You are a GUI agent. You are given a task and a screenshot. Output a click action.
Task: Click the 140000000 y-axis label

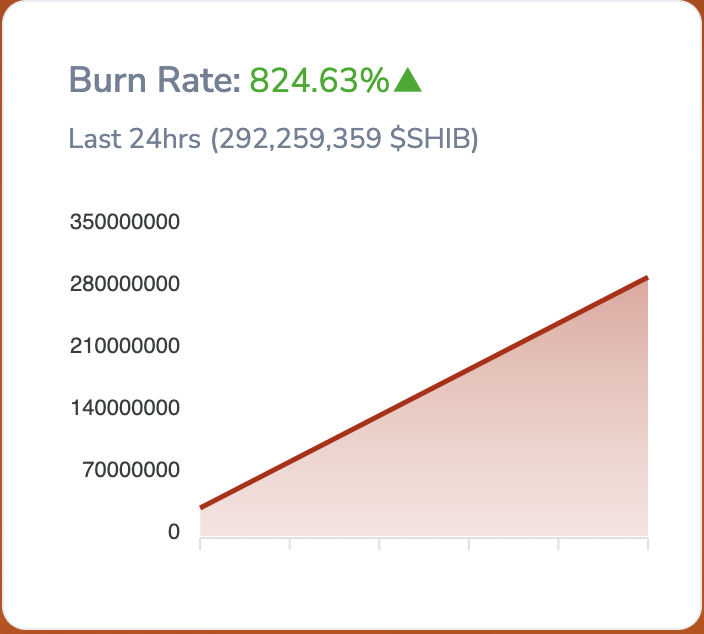pyautogui.click(x=124, y=409)
